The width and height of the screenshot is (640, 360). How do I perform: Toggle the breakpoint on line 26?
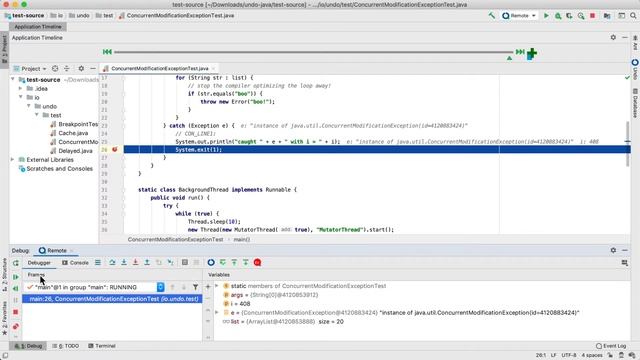point(115,149)
